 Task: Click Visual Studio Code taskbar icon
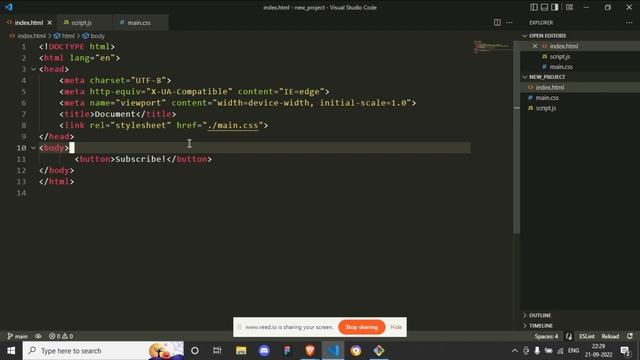pyautogui.click(x=333, y=351)
